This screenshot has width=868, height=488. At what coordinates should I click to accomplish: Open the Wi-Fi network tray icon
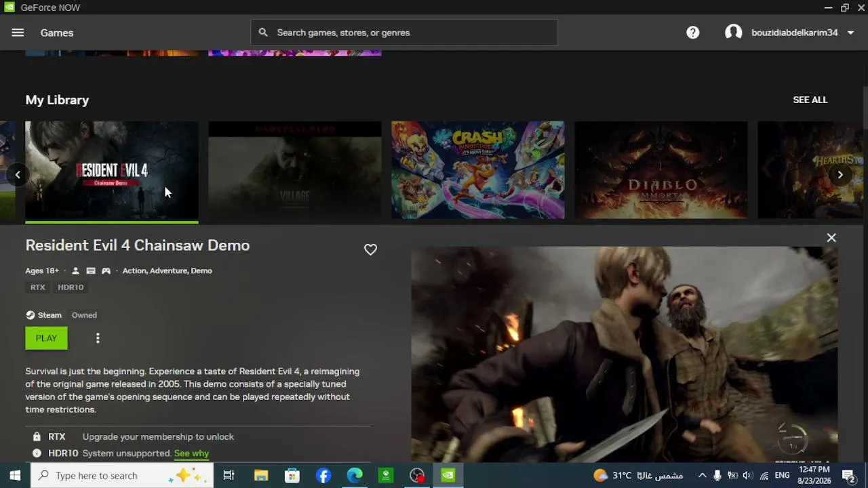point(764,475)
